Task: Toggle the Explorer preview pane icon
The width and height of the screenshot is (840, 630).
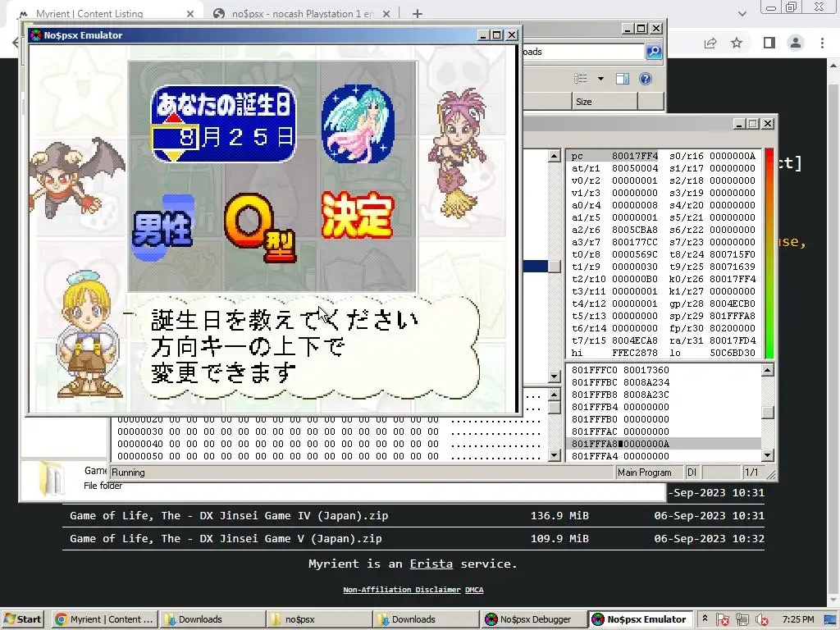Action: click(x=623, y=79)
